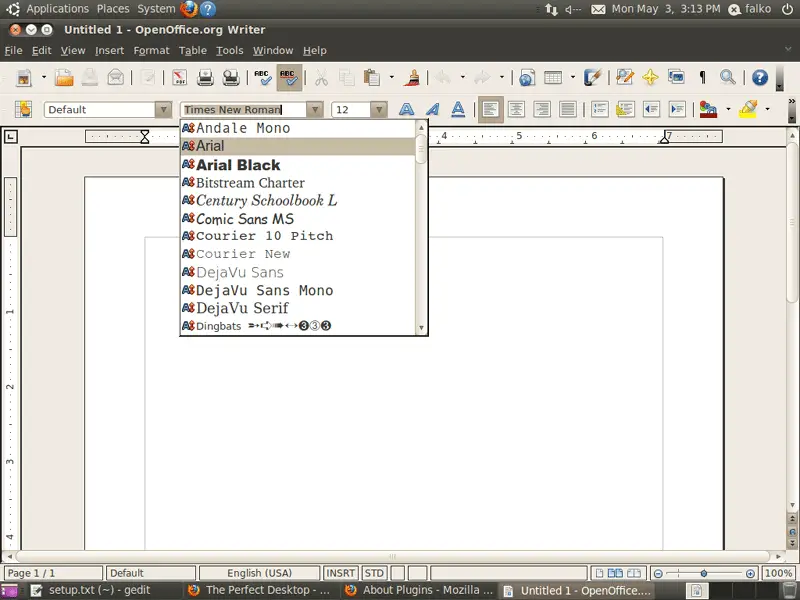Open the Format menu
Viewport: 800px width, 600px height.
[x=151, y=51]
